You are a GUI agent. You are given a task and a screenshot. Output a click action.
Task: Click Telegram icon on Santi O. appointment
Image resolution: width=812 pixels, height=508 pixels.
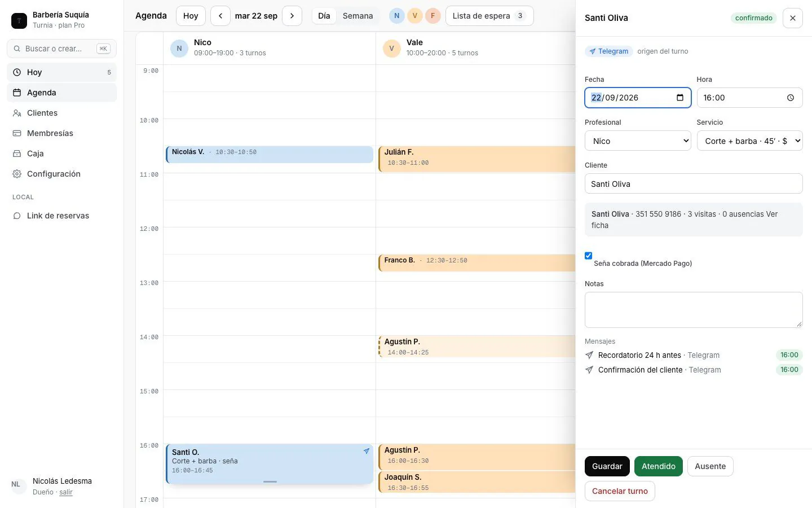pyautogui.click(x=367, y=451)
